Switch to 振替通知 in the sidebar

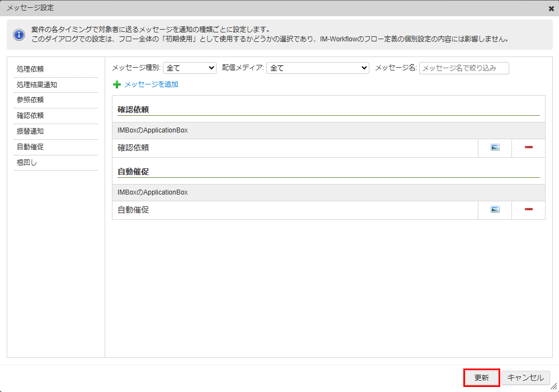[30, 131]
